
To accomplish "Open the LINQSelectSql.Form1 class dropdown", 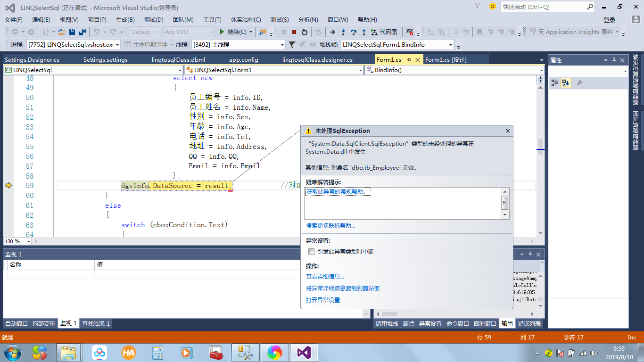I will pos(274,70).
